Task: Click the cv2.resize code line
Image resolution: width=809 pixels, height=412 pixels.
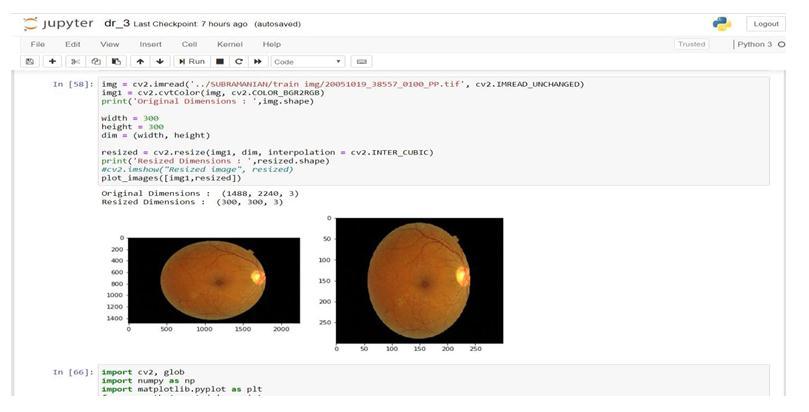Action: (267, 152)
